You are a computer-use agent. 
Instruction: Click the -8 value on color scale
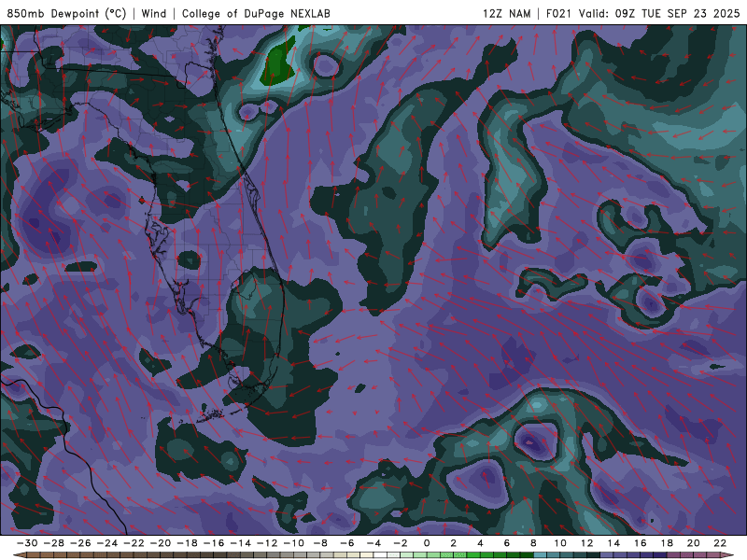pyautogui.click(x=320, y=543)
